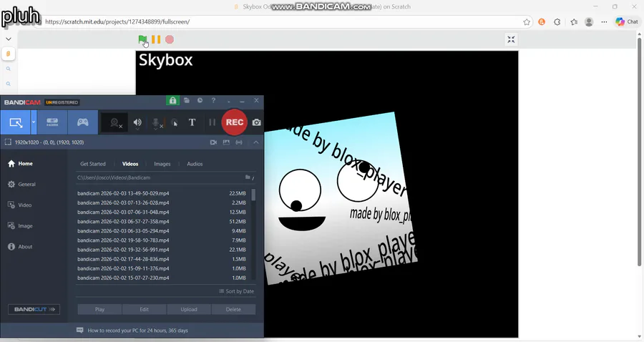The image size is (644, 342).
Task: Switch to the Get Started tab
Action: click(93, 164)
